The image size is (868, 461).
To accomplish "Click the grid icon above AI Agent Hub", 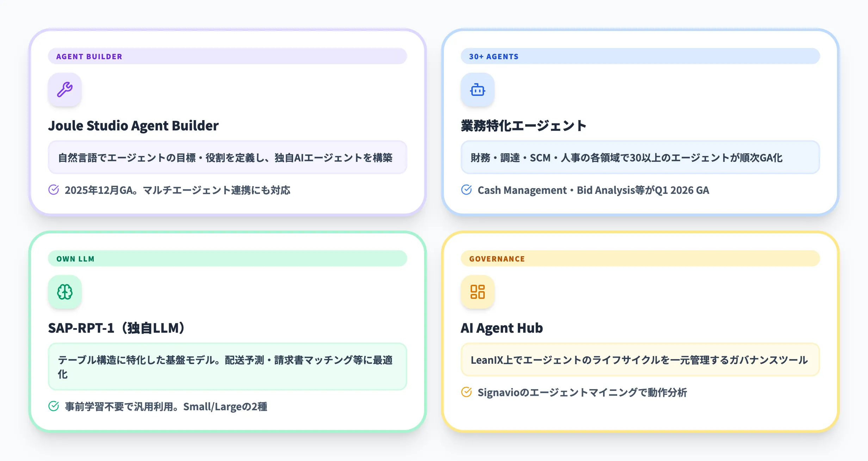I will (478, 292).
